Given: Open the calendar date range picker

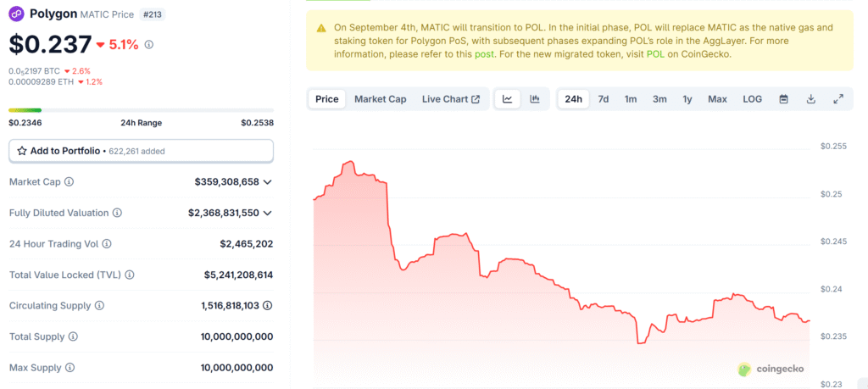Looking at the screenshot, I should click(783, 99).
